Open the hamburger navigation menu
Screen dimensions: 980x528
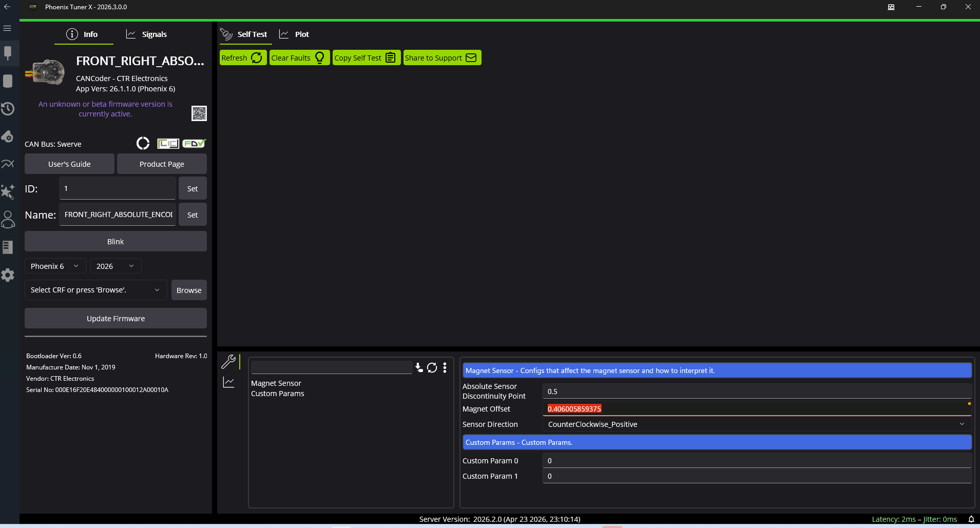(7, 28)
